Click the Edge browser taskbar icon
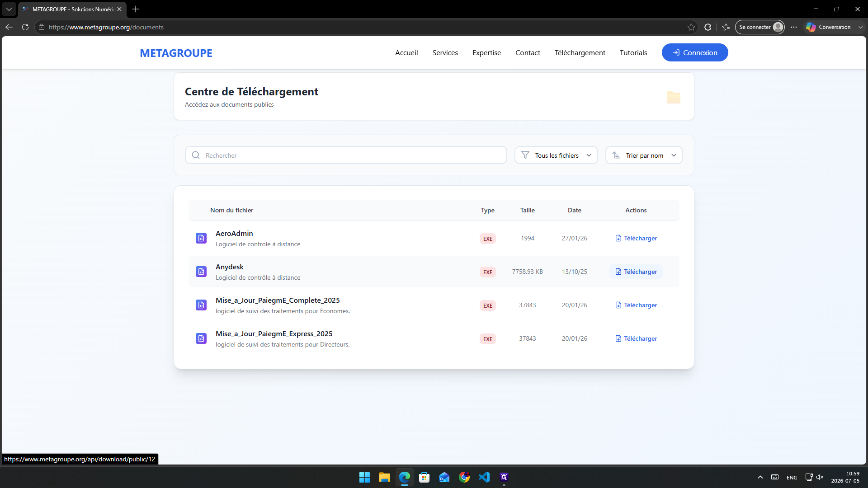868x488 pixels. (x=404, y=477)
